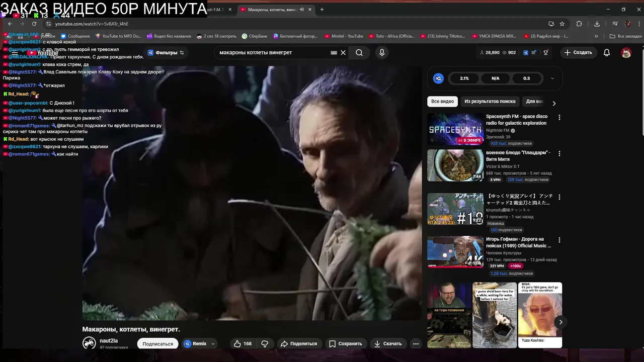Open the YouTube to MP3 bookmark
This screenshot has width=644, height=362.
[x=118, y=36]
